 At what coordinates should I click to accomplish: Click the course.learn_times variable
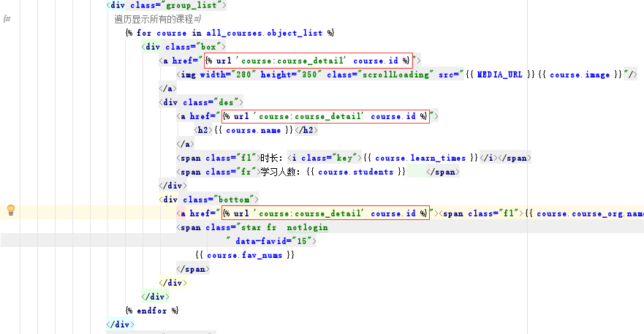coord(420,158)
